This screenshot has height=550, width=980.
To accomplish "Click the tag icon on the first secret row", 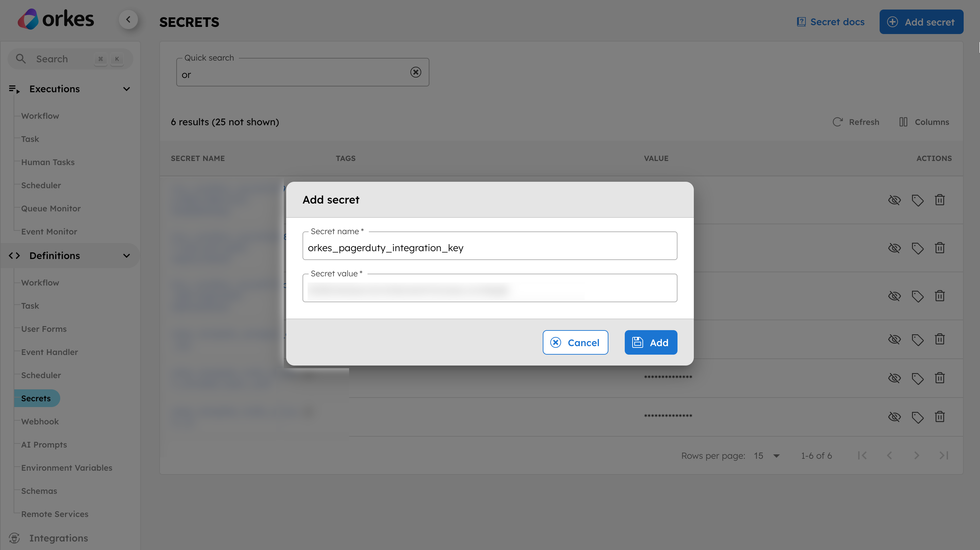I will (918, 200).
